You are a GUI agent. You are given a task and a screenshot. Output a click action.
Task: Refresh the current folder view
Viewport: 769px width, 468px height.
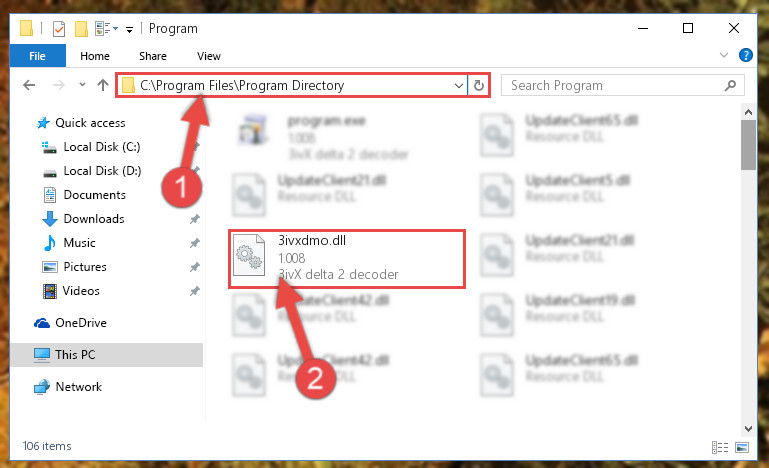click(x=479, y=85)
